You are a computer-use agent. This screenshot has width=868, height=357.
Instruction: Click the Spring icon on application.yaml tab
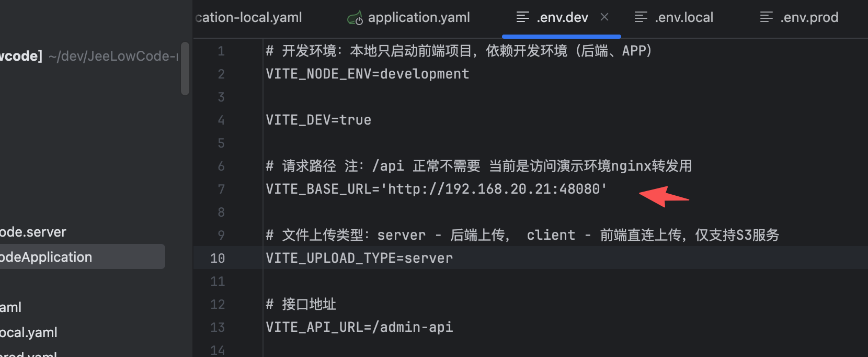pos(355,18)
